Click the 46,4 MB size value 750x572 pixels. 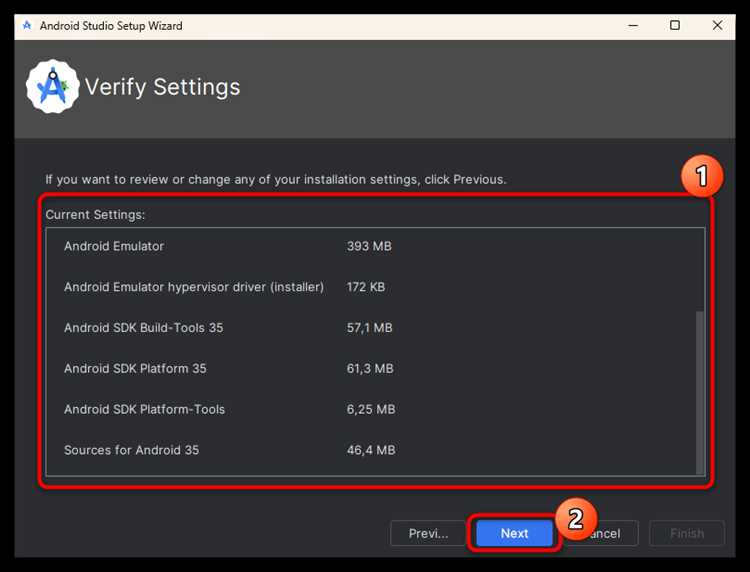[371, 450]
